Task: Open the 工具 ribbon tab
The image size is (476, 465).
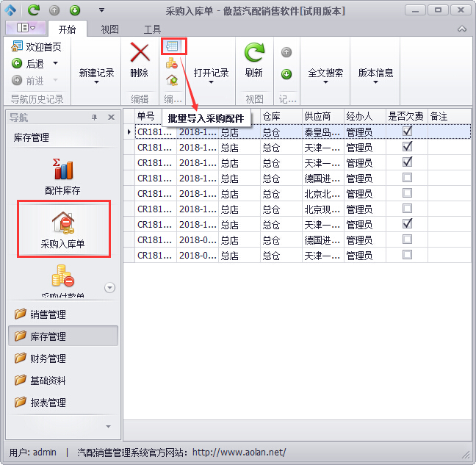Action: pos(152,29)
